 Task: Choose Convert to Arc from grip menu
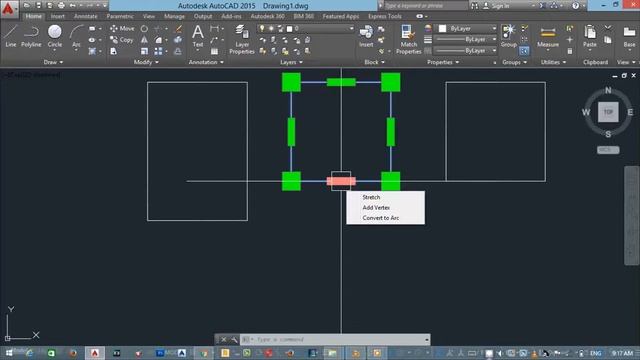(381, 218)
